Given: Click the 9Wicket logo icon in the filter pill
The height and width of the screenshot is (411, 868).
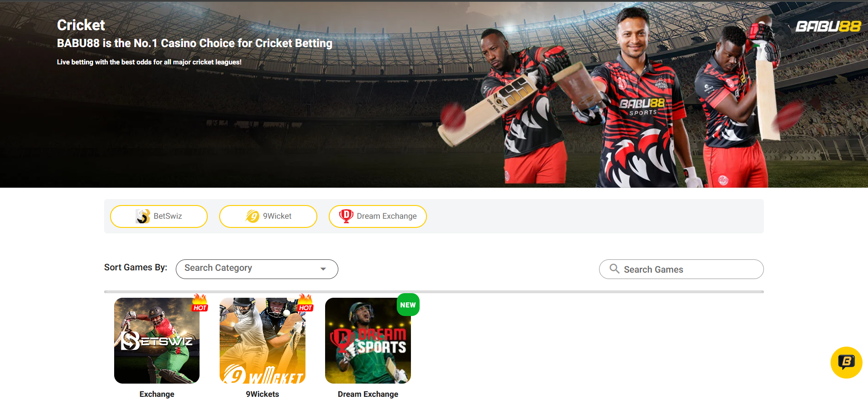Looking at the screenshot, I should (253, 216).
